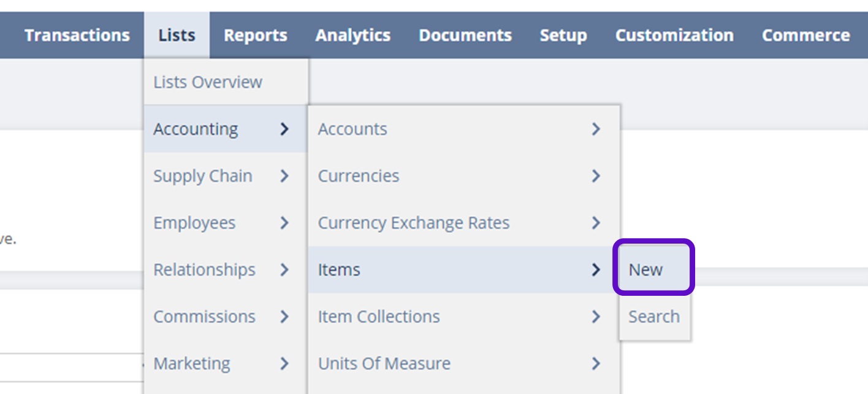Open the Documents menu
The height and width of the screenshot is (394, 868).
[x=465, y=36]
